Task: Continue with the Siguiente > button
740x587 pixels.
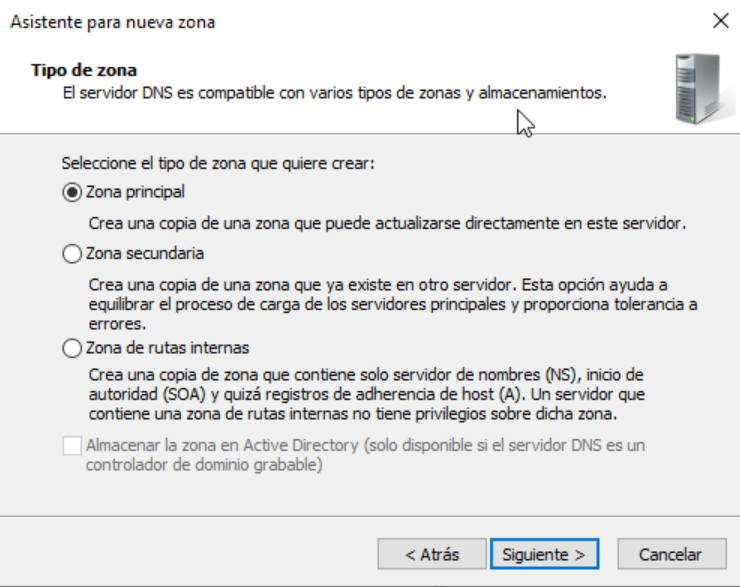Action: 545,554
